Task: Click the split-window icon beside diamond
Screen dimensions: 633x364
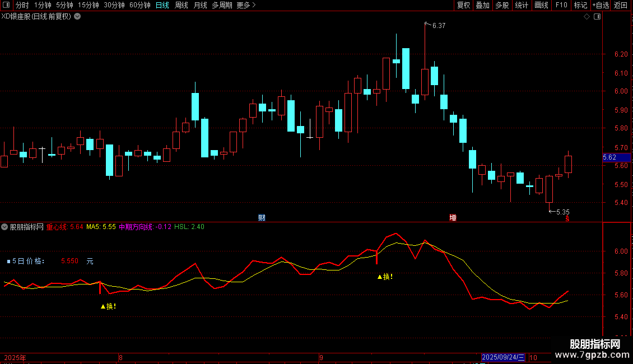Action: point(597,17)
